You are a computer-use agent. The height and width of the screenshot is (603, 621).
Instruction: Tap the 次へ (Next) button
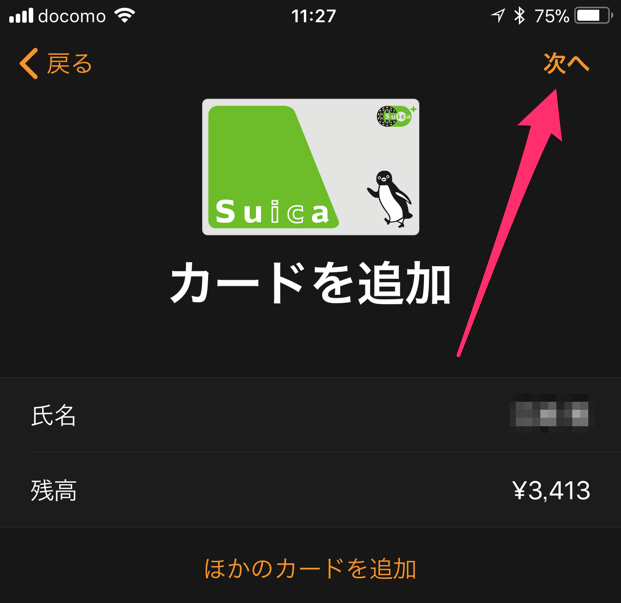566,63
